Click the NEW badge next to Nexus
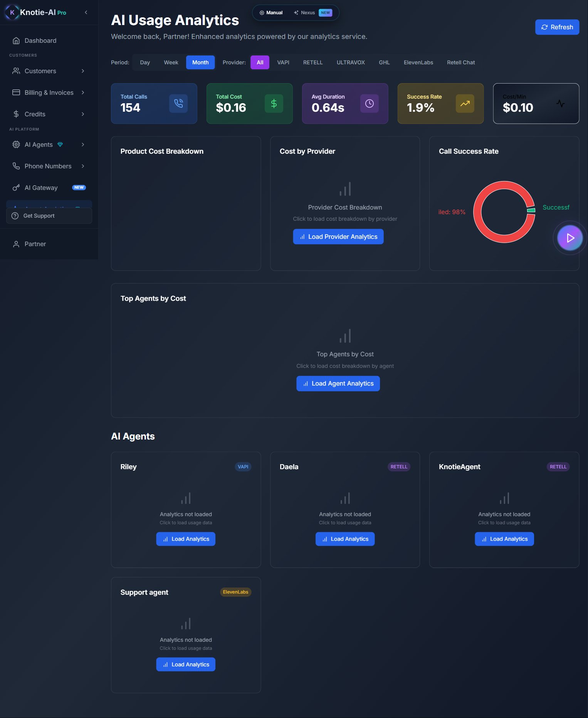The width and height of the screenshot is (588, 718). (x=325, y=13)
